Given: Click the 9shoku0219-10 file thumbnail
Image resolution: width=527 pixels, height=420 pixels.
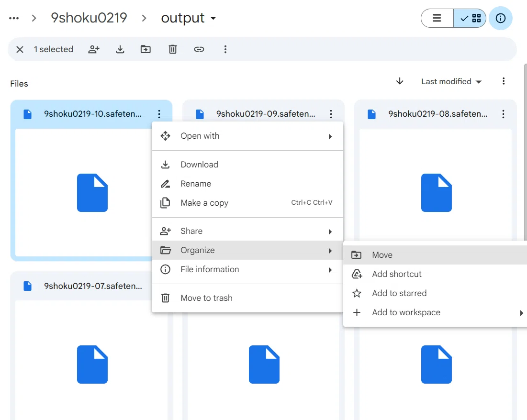Looking at the screenshot, I should (83, 192).
